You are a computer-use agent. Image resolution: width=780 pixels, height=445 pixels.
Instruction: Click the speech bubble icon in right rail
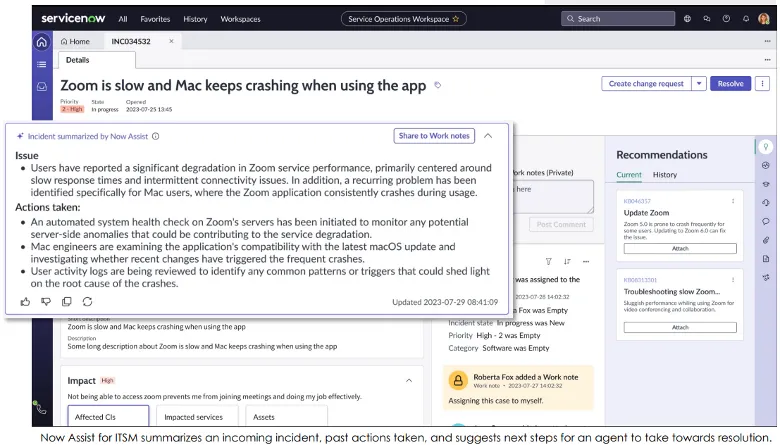pyautogui.click(x=766, y=221)
